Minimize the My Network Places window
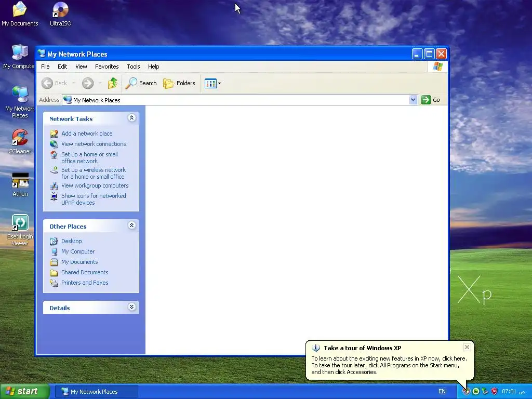The image size is (532, 399). point(417,54)
